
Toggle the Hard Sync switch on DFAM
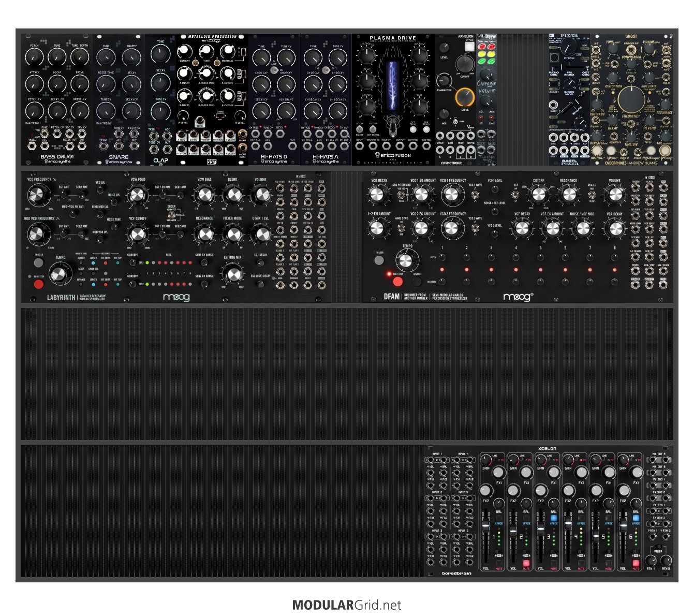(401, 228)
